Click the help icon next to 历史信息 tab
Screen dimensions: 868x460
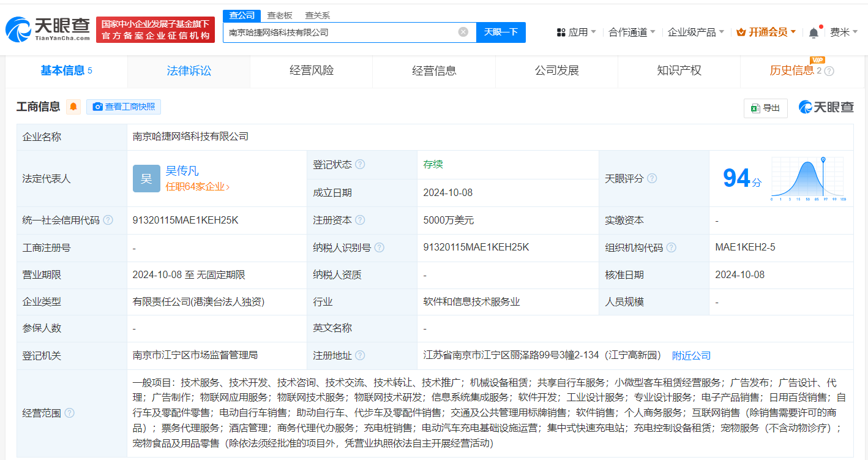pyautogui.click(x=829, y=71)
